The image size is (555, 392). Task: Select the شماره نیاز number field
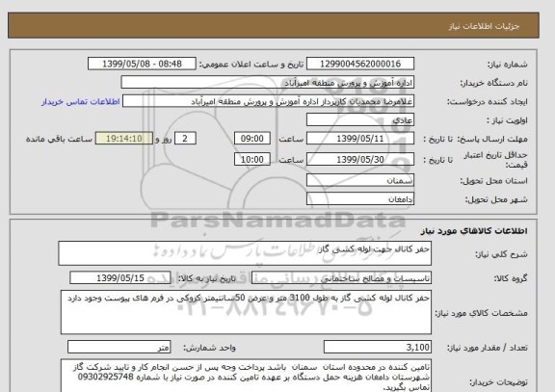(360, 64)
